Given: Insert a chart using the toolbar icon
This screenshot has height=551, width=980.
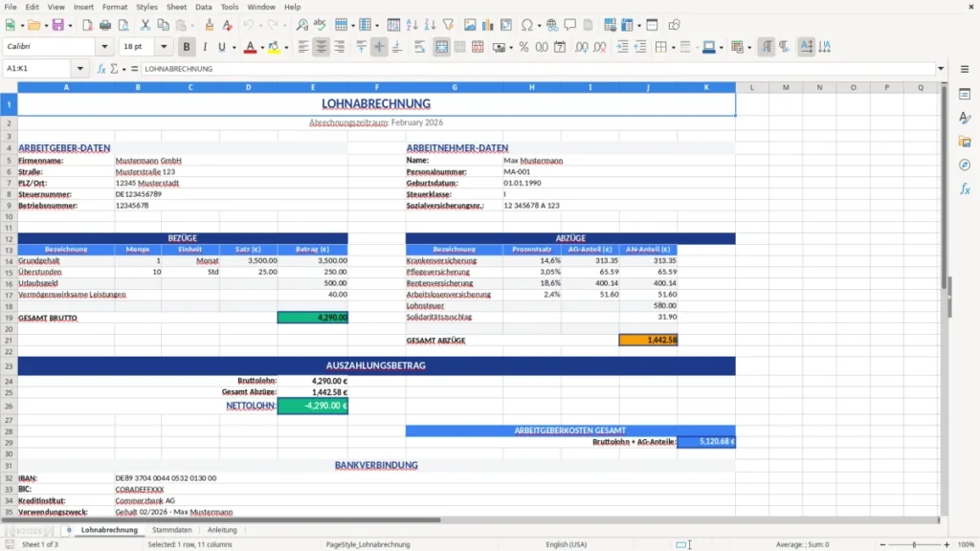Looking at the screenshot, I should (488, 25).
